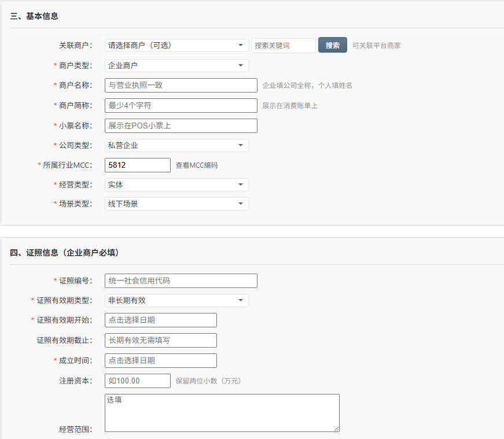The image size is (504, 439).
Task: Open the 公司类型 dropdown
Action: point(176,145)
